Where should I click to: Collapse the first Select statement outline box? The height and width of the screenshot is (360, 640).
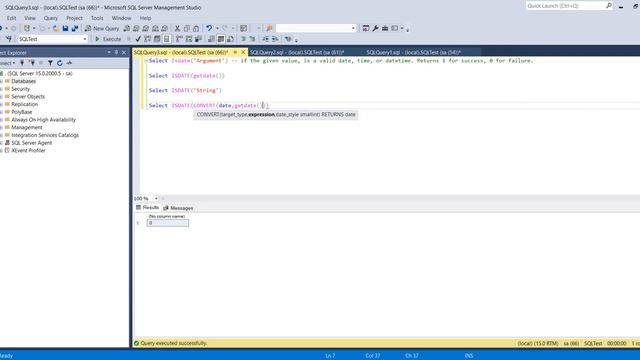(146, 61)
